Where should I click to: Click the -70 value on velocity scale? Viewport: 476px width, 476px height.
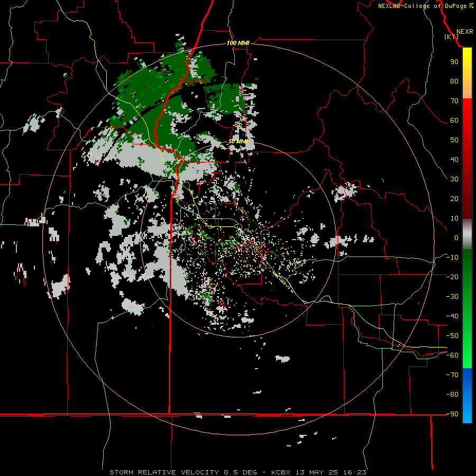point(452,375)
